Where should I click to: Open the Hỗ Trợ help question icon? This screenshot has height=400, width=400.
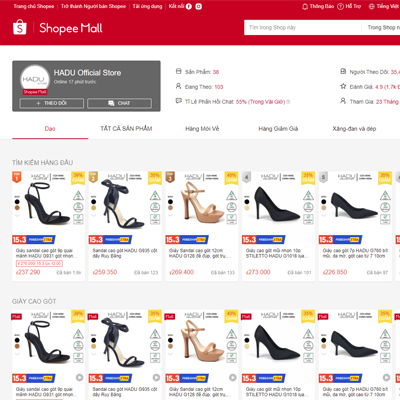click(x=340, y=6)
